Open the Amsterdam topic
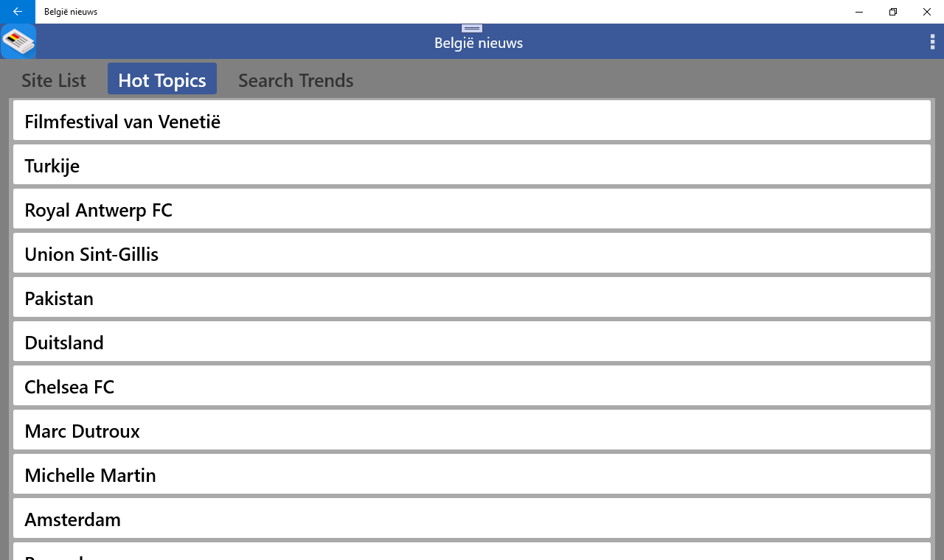944x560 pixels. [x=472, y=519]
